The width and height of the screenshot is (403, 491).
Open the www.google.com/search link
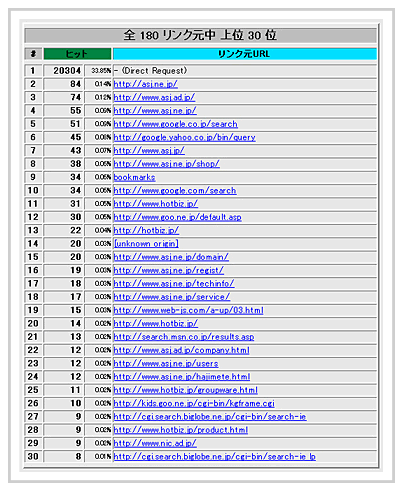(x=175, y=191)
